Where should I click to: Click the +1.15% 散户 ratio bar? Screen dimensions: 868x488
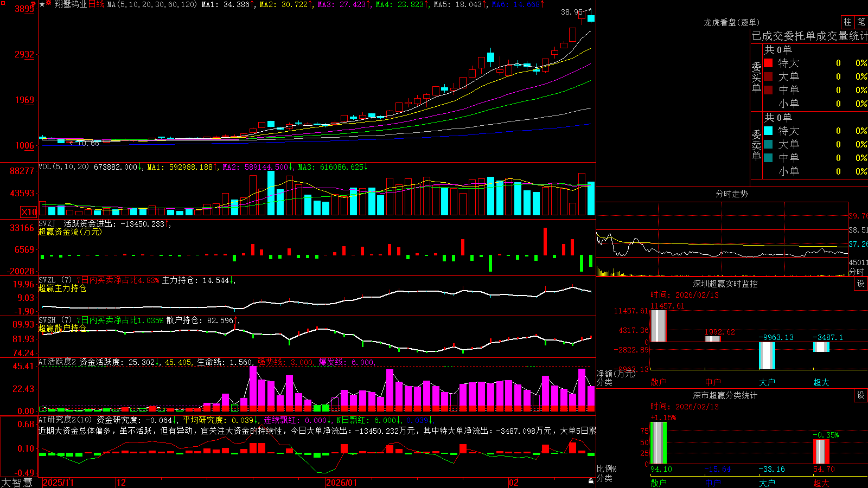[659, 443]
